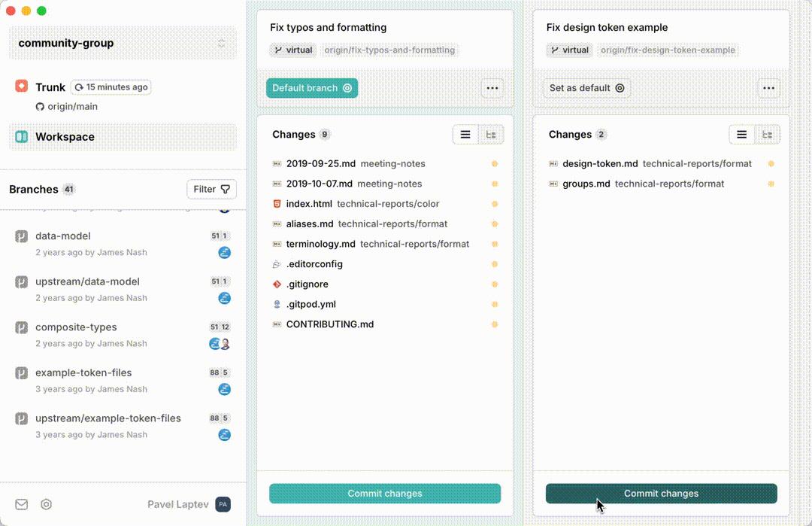Switch right Changes panel to tree view
Image resolution: width=812 pixels, height=526 pixels.
coord(768,135)
